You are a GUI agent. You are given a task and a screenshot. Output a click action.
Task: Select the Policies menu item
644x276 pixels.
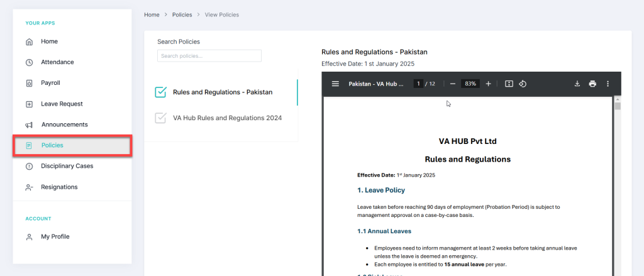(72, 145)
